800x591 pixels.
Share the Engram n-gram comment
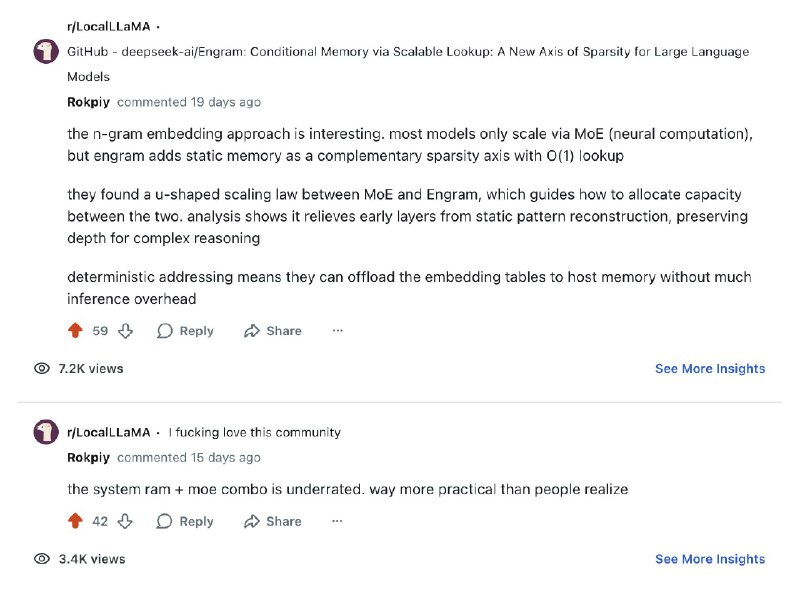273,330
